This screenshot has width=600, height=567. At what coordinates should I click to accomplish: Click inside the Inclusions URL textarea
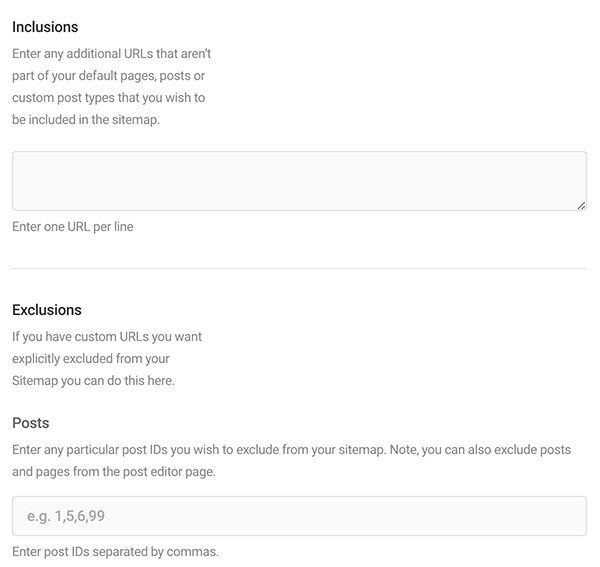coord(299,181)
